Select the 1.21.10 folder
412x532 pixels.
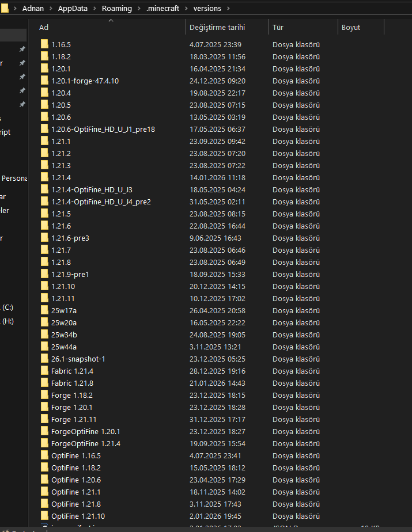pyautogui.click(x=63, y=286)
